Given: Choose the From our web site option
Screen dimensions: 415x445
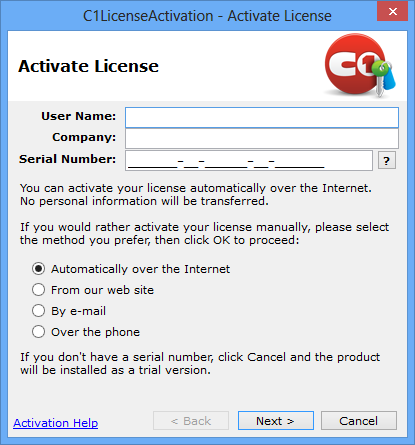Looking at the screenshot, I should pos(93,290).
